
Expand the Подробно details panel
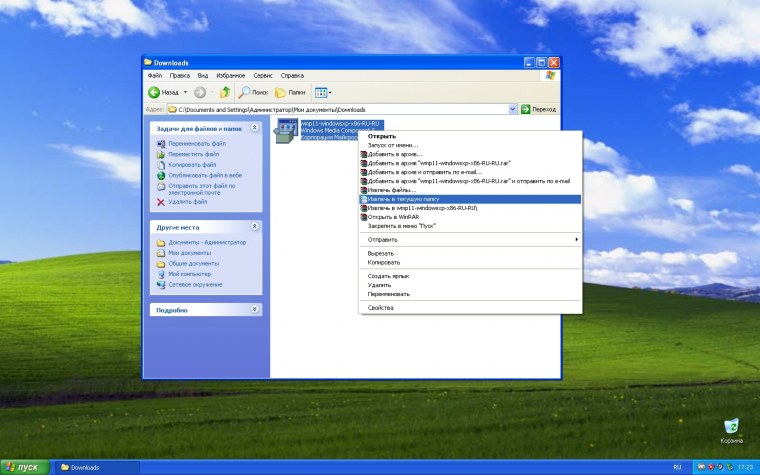[x=254, y=309]
